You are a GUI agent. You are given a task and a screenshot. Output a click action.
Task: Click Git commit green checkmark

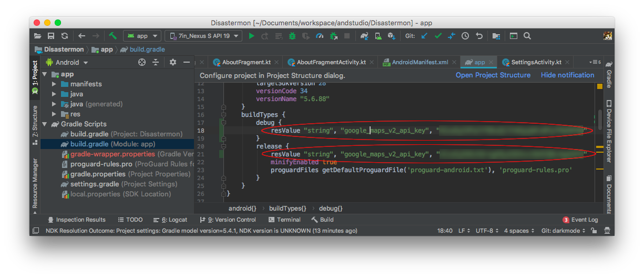pyautogui.click(x=438, y=36)
